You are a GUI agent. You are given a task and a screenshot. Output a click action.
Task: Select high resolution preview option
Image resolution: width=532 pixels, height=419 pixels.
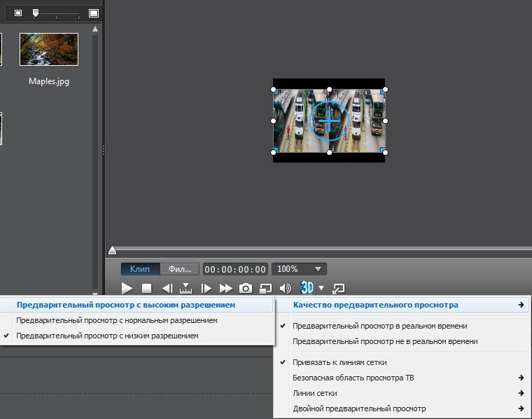pyautogui.click(x=126, y=305)
